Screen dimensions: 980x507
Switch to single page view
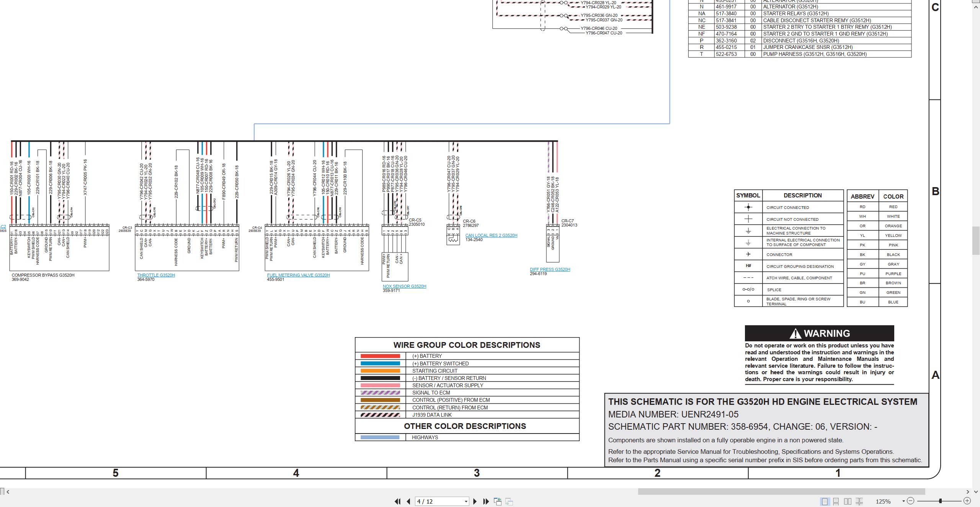[x=825, y=501]
